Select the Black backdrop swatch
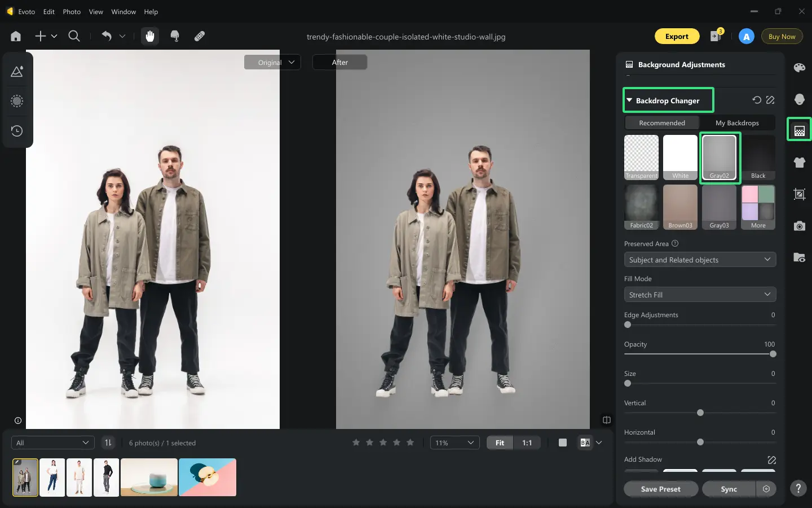This screenshot has height=508, width=812. pyautogui.click(x=758, y=157)
